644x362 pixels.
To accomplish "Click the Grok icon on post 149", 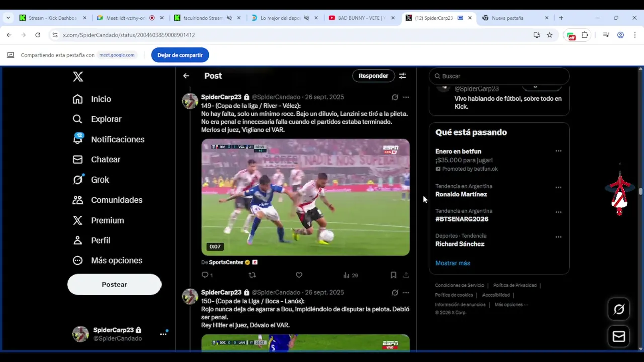I will tap(395, 97).
